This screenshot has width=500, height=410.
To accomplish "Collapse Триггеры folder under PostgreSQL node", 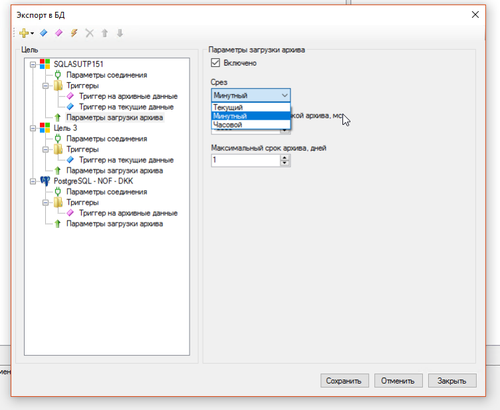I will click(45, 203).
